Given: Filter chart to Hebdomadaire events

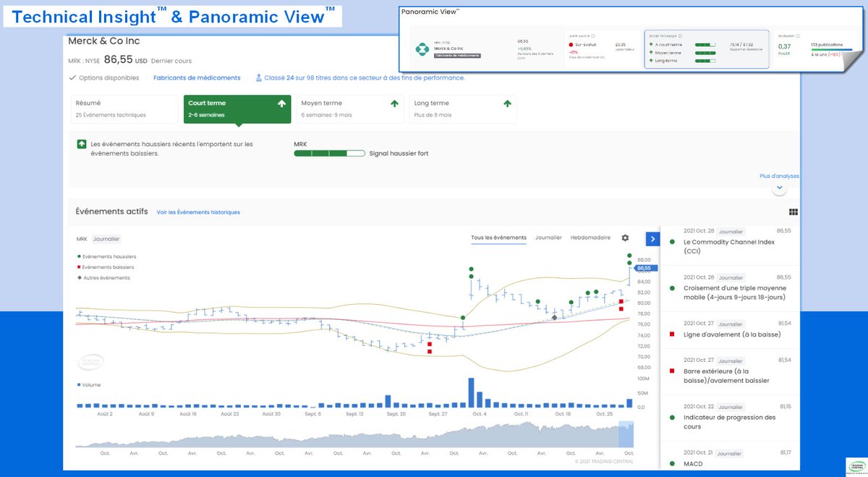Looking at the screenshot, I should (590, 237).
